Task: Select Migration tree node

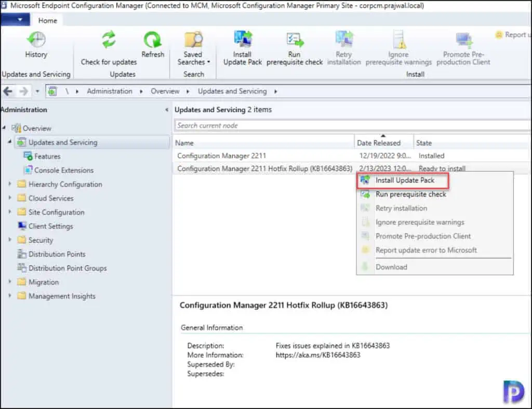Action: (44, 282)
